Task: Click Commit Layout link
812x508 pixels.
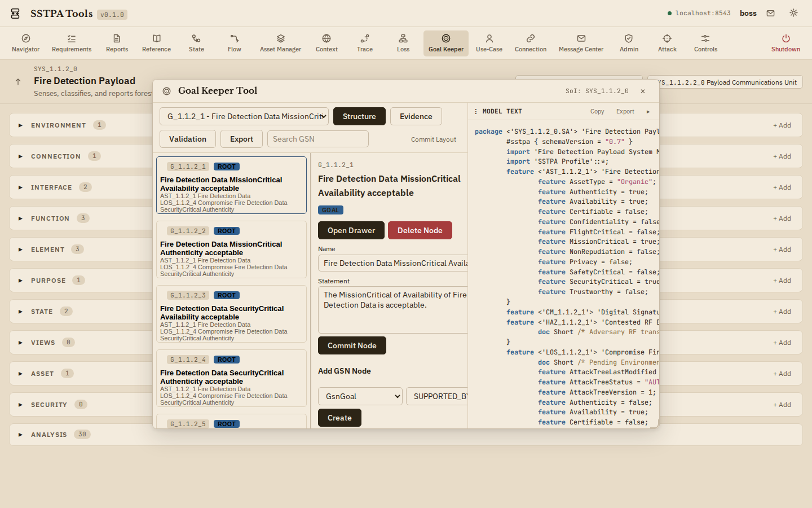Action: (x=434, y=139)
